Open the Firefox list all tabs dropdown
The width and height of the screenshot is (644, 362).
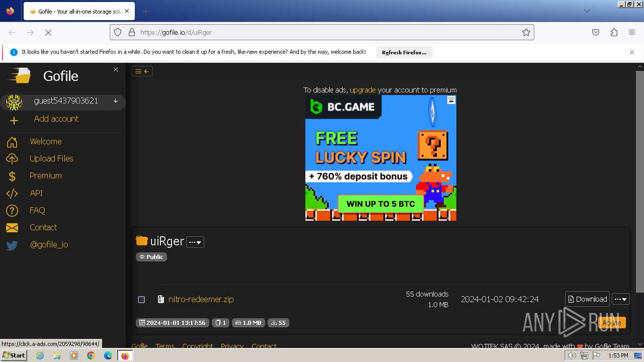(587, 11)
